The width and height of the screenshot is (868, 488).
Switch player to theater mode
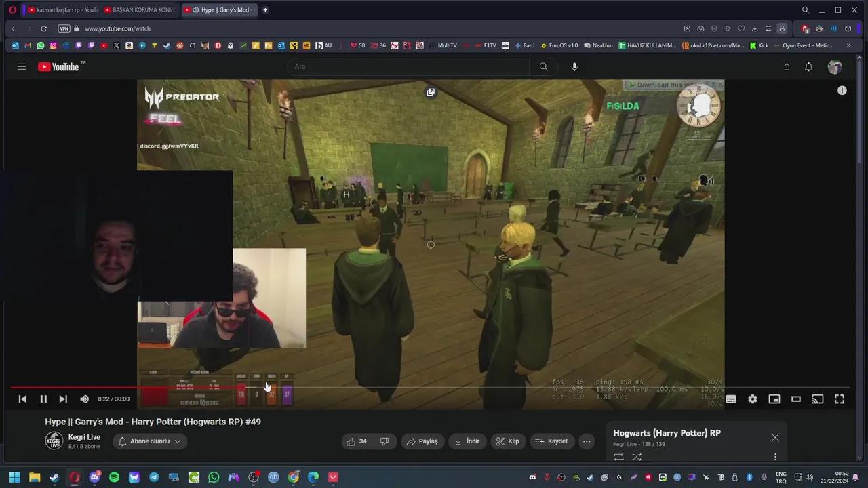tap(796, 399)
